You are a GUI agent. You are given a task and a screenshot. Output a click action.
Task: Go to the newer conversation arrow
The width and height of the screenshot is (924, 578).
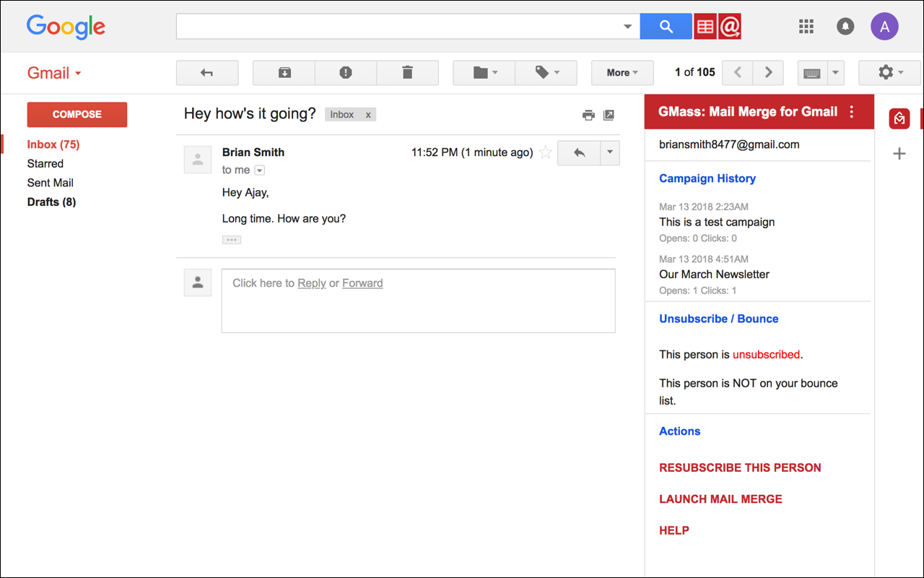(737, 72)
